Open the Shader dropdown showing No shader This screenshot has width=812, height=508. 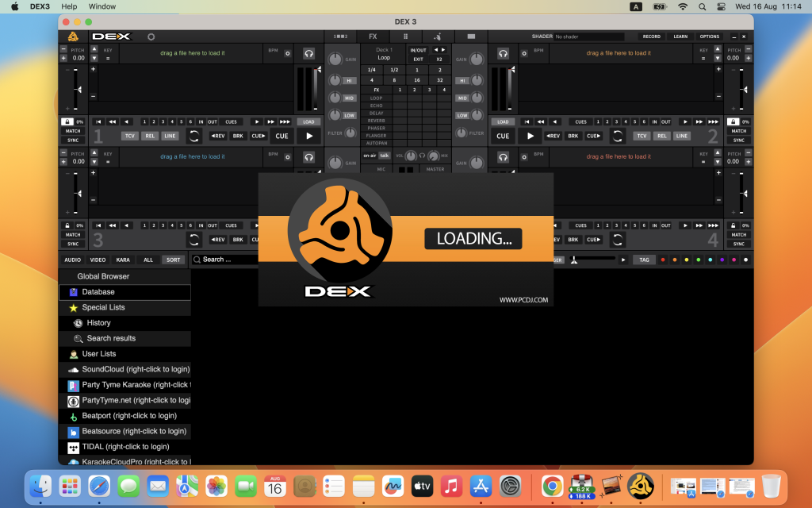tap(589, 37)
